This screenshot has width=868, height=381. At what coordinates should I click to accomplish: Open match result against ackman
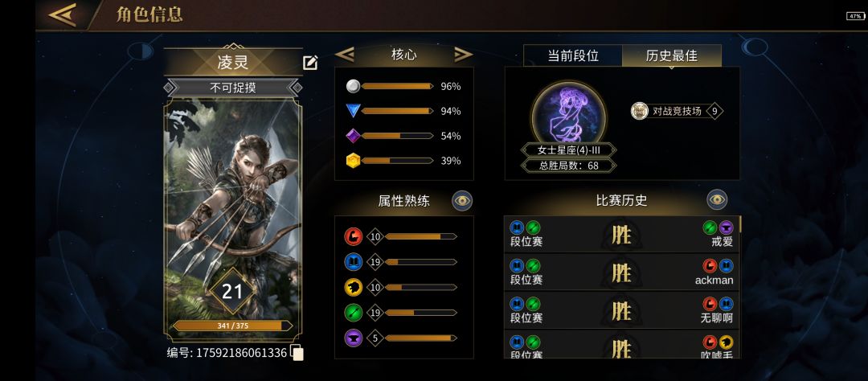(621, 272)
